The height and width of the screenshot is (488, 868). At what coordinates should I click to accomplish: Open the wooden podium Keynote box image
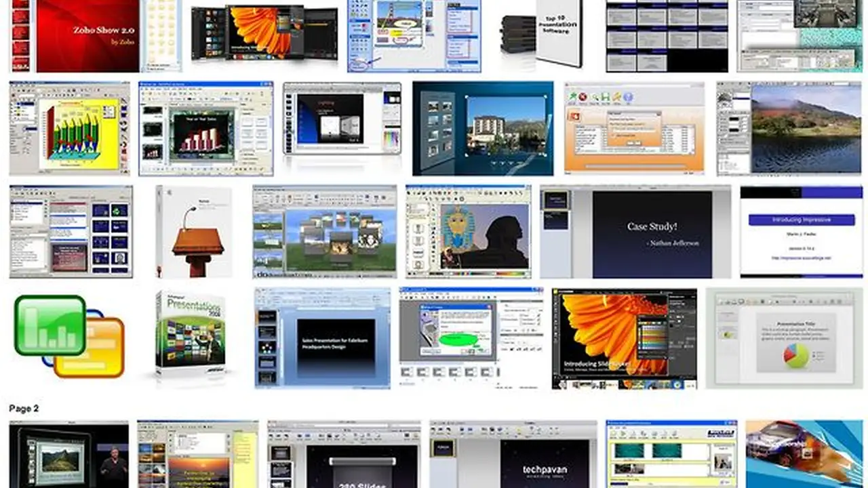pos(195,232)
